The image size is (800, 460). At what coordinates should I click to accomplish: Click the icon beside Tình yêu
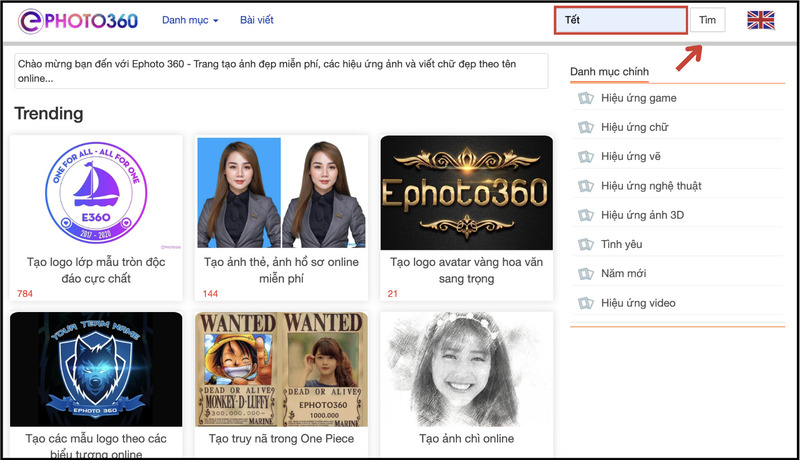(586, 245)
